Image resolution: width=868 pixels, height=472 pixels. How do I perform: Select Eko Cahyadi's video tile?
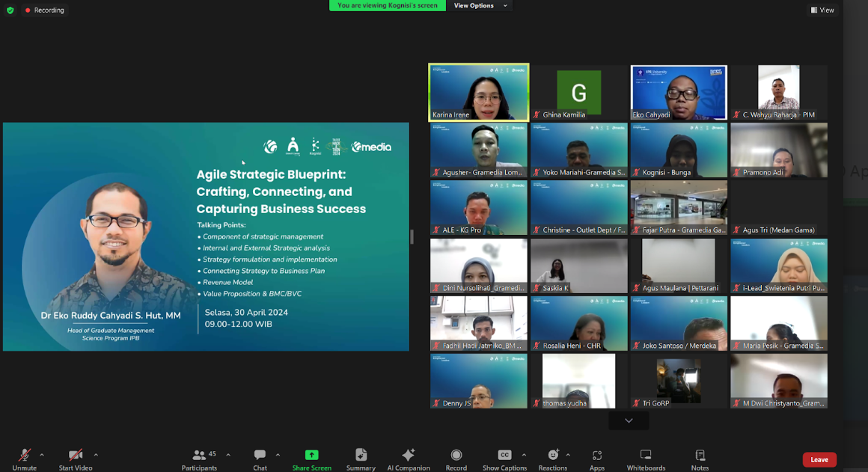tap(679, 93)
